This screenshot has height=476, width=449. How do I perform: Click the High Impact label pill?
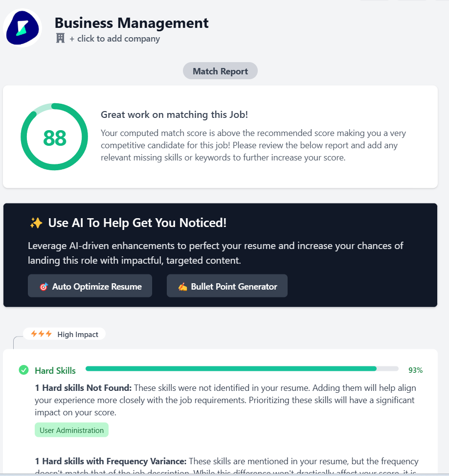point(65,334)
